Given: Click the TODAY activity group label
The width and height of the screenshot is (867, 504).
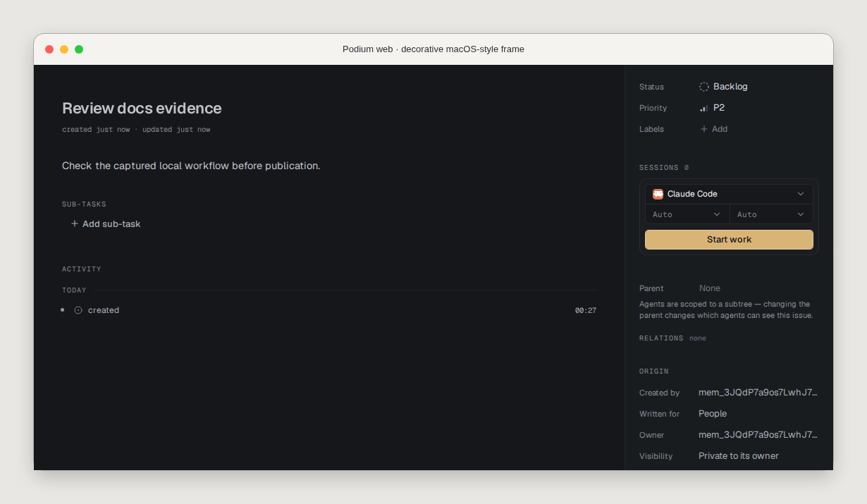Looking at the screenshot, I should [74, 290].
